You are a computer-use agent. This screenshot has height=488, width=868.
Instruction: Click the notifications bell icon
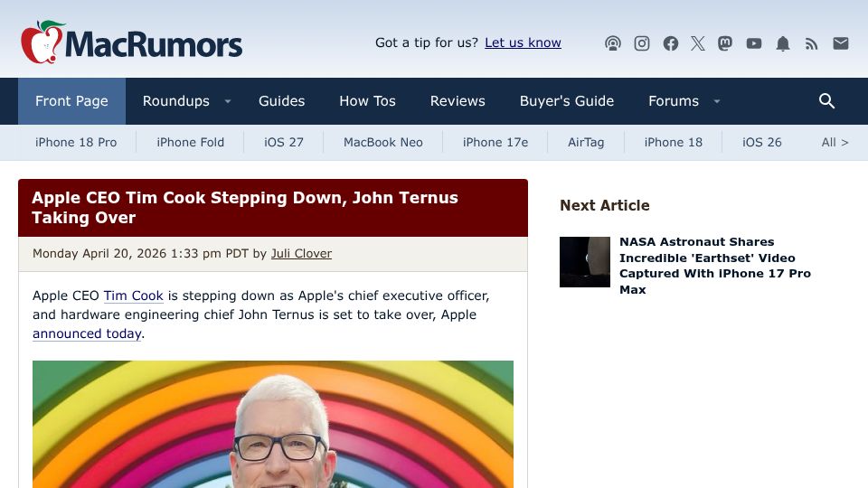[783, 43]
